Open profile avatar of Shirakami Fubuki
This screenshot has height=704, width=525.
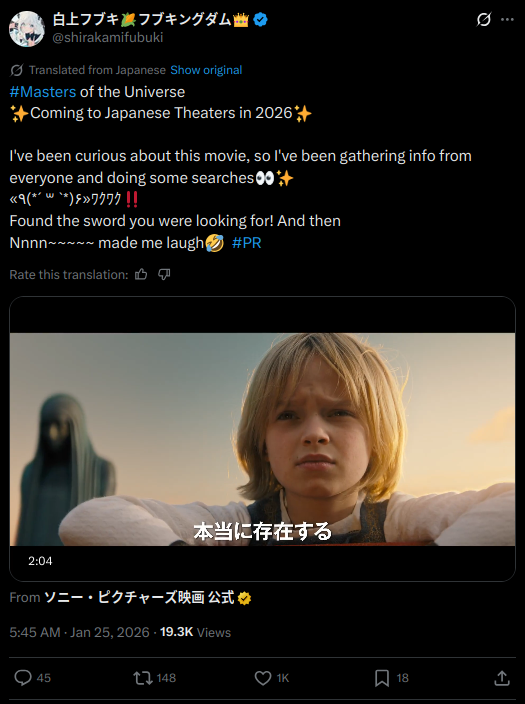27,29
